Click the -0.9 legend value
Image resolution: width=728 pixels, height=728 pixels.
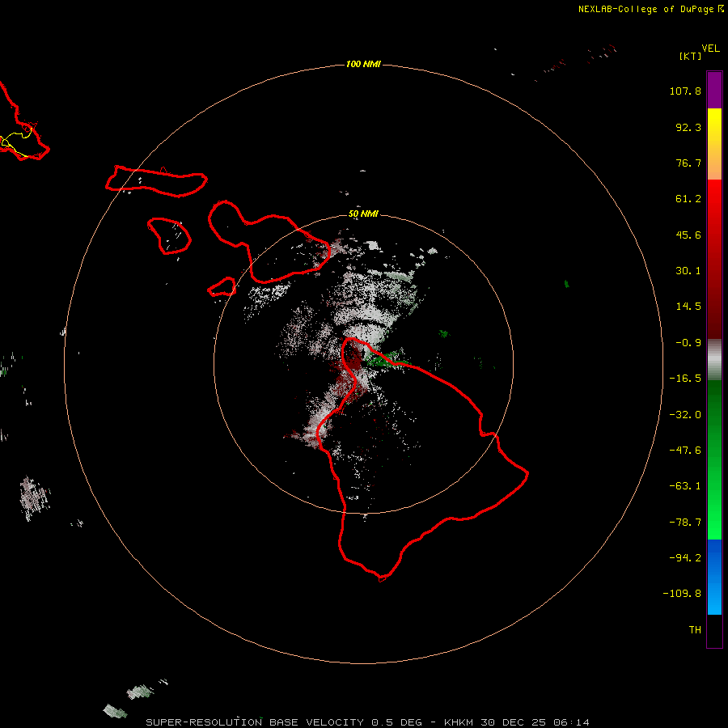(688, 343)
